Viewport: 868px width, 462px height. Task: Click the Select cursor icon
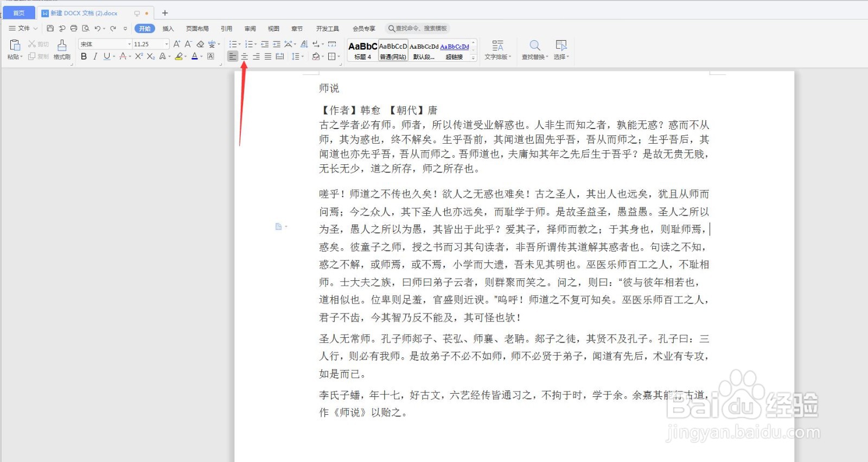561,45
